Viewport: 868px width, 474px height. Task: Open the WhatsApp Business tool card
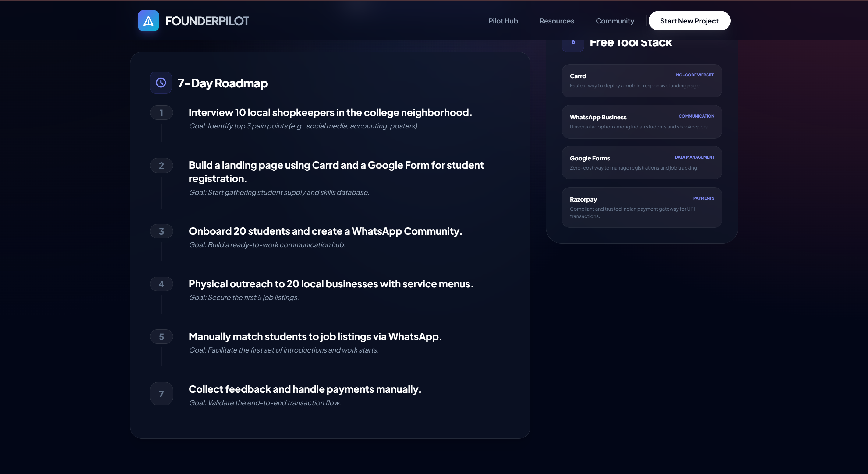642,121
